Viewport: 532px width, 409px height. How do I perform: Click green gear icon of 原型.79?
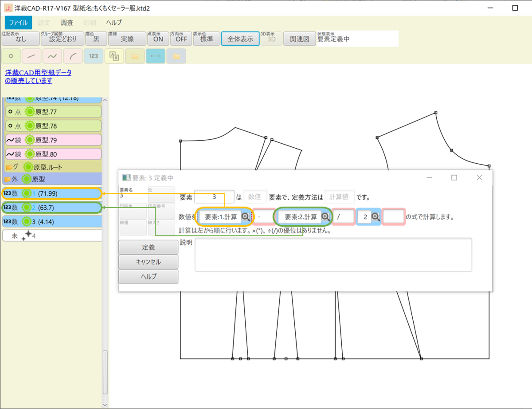(x=30, y=140)
